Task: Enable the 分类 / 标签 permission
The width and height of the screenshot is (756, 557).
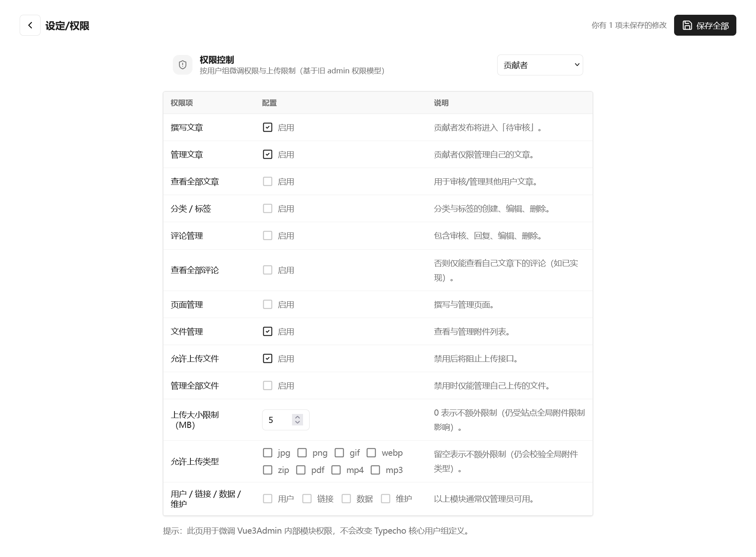Action: pos(267,209)
